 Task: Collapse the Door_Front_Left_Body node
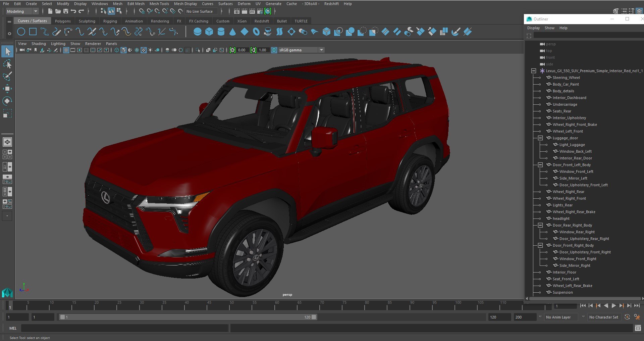click(540, 165)
